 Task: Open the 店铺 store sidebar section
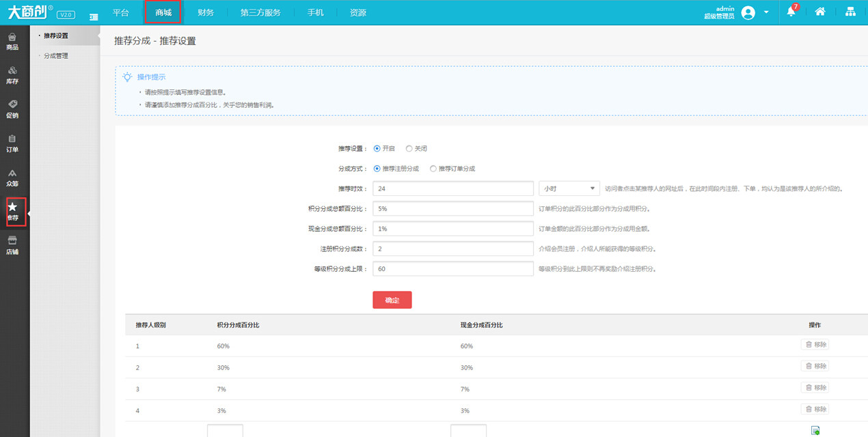(x=12, y=246)
